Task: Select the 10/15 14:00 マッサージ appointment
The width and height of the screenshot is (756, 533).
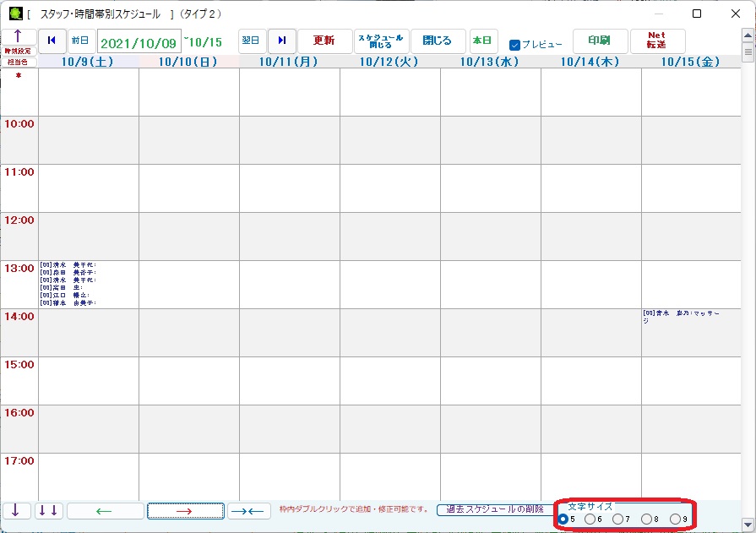Action: point(691,333)
